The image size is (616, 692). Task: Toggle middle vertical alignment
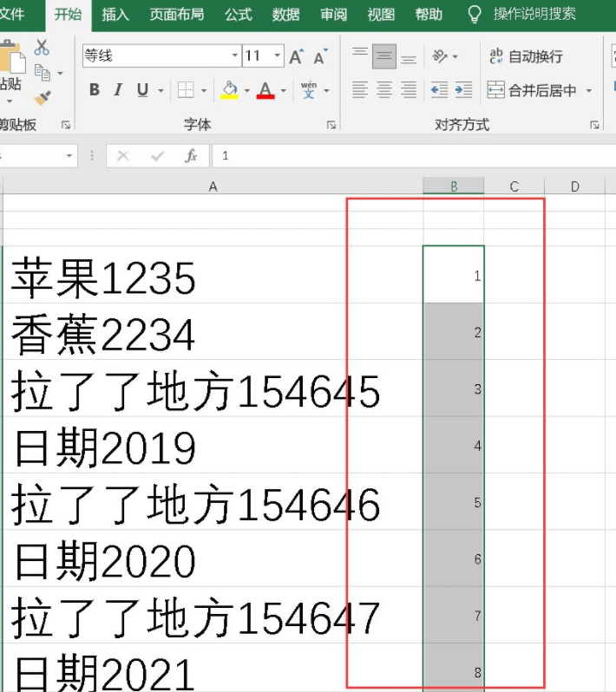384,56
